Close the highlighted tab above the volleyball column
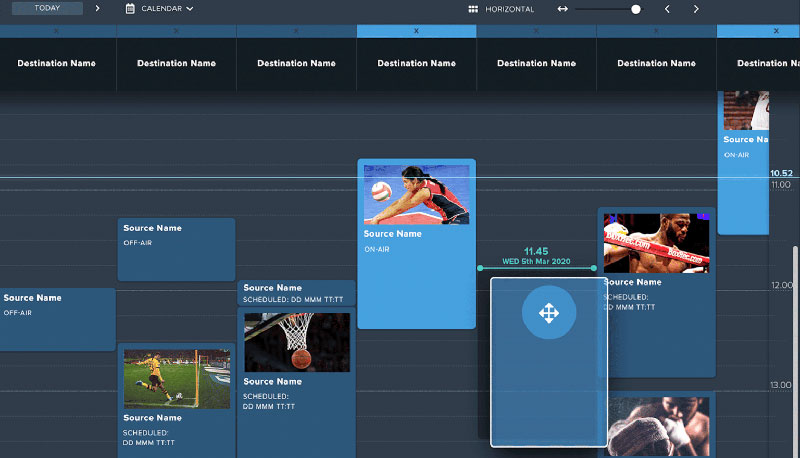The image size is (800, 458). pyautogui.click(x=416, y=31)
